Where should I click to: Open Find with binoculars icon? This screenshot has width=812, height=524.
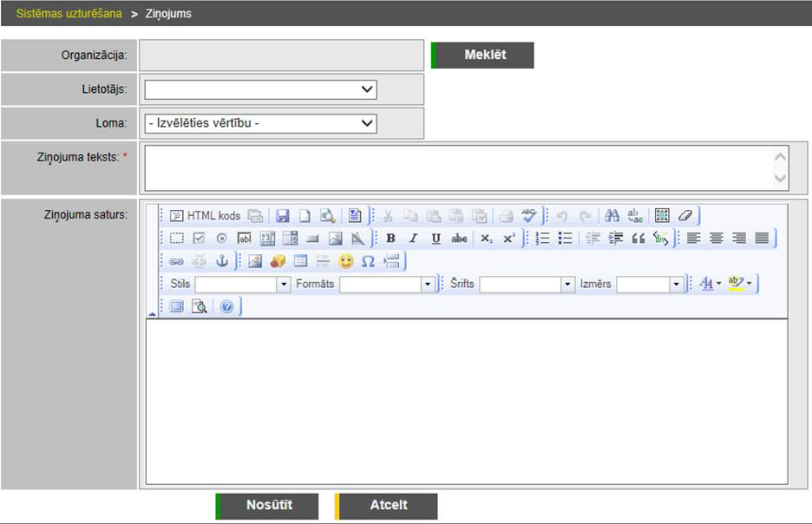(612, 216)
